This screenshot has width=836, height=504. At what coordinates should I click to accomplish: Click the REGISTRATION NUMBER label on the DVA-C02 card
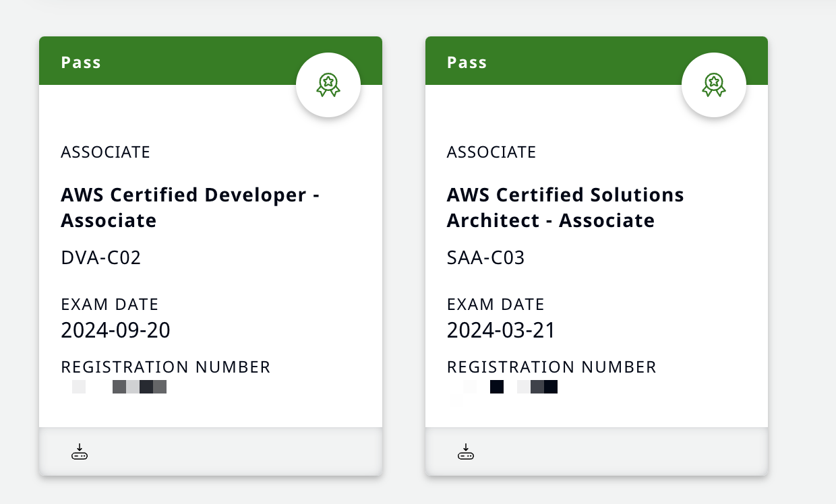click(165, 367)
